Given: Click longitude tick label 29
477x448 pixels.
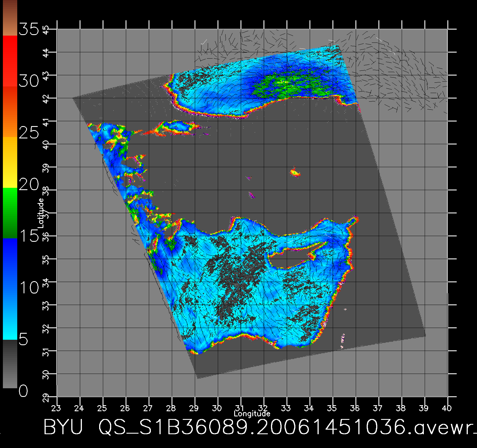Looking at the screenshot, I should 194,408.
